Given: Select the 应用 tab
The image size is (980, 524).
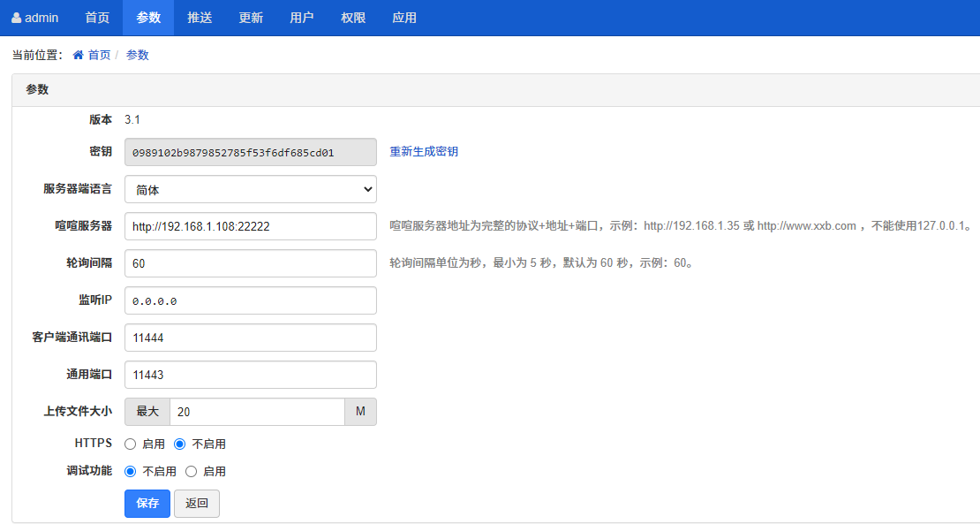Looking at the screenshot, I should click(x=404, y=18).
